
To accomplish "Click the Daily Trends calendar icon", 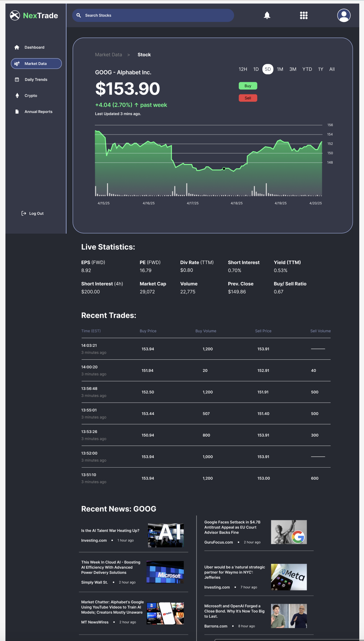I will pyautogui.click(x=17, y=79).
